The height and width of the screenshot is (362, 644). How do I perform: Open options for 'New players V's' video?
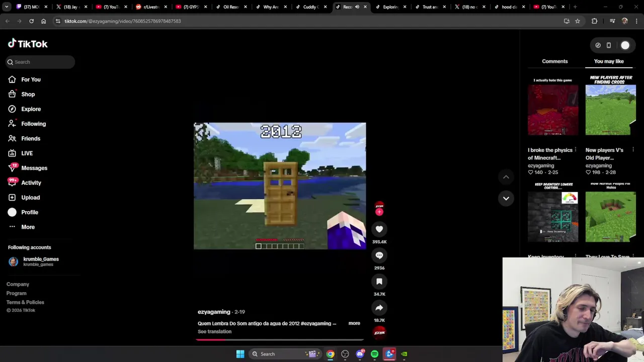(633, 150)
